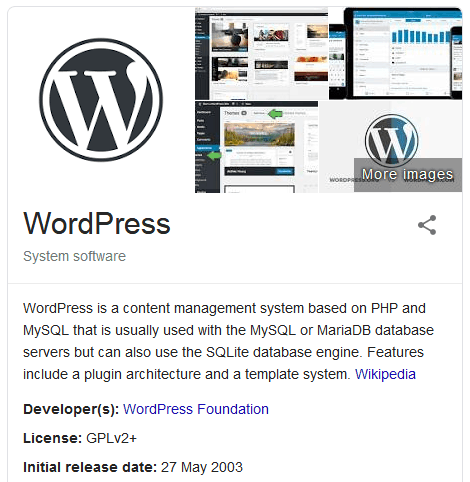Open the large WordPress logo image
The image size is (470, 482).
tap(101, 99)
